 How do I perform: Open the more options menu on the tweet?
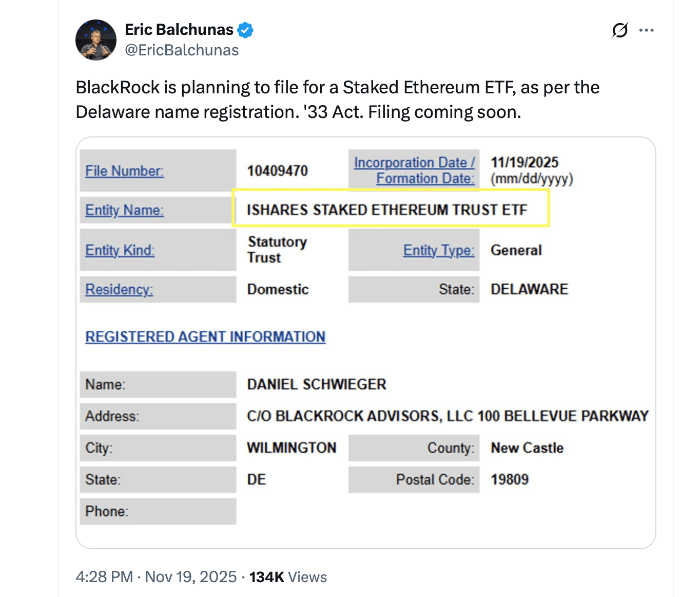(x=646, y=30)
